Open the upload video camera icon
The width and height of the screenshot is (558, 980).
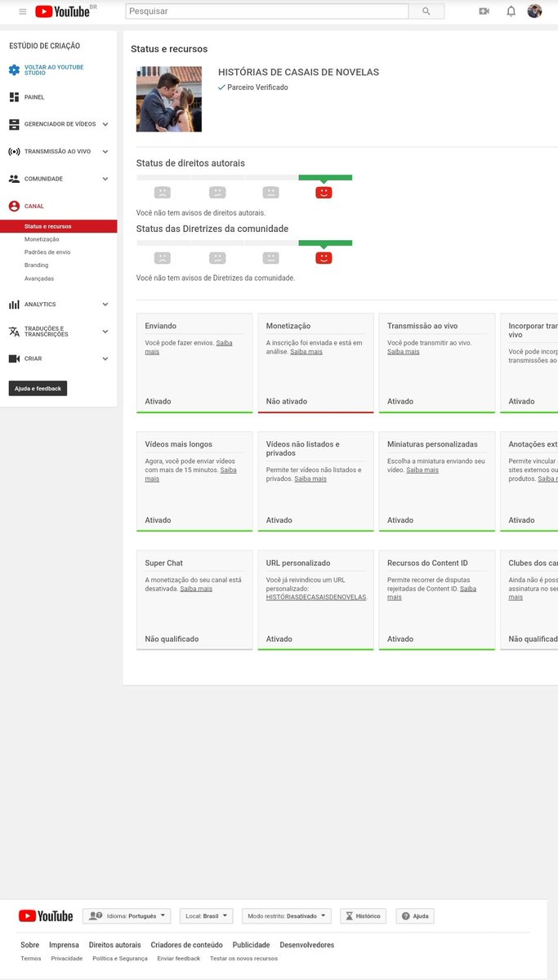pyautogui.click(x=484, y=11)
